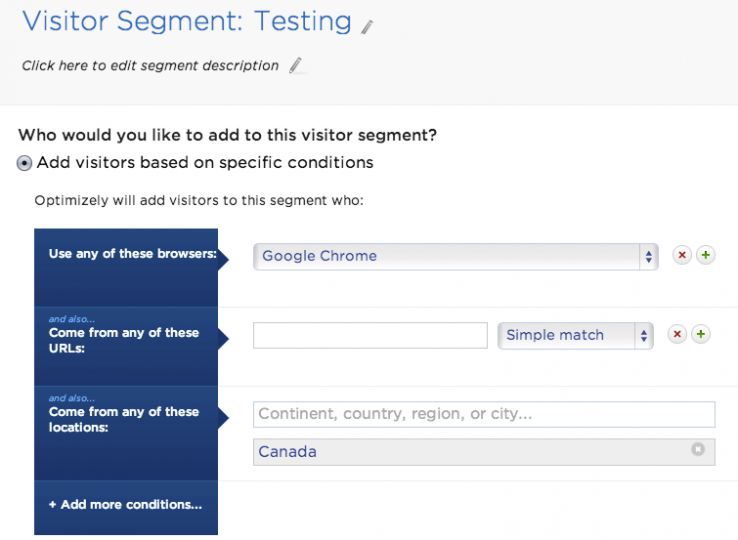The image size is (738, 540).
Task: Click the edit segment description link
Action: 150,66
